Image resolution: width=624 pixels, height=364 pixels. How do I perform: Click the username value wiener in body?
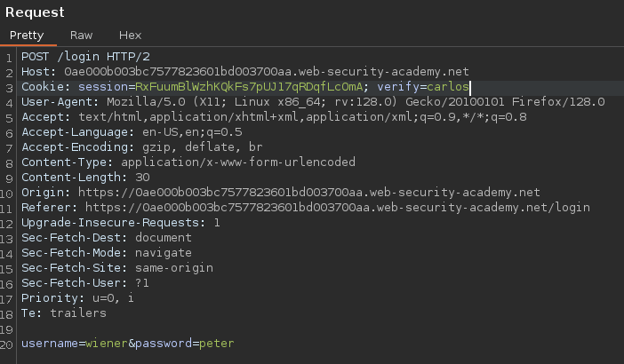point(105,344)
